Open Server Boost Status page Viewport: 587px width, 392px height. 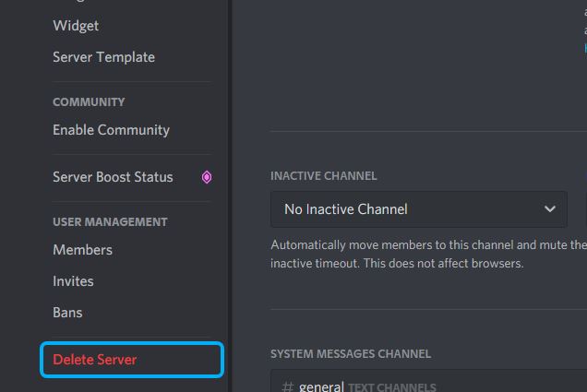click(113, 177)
